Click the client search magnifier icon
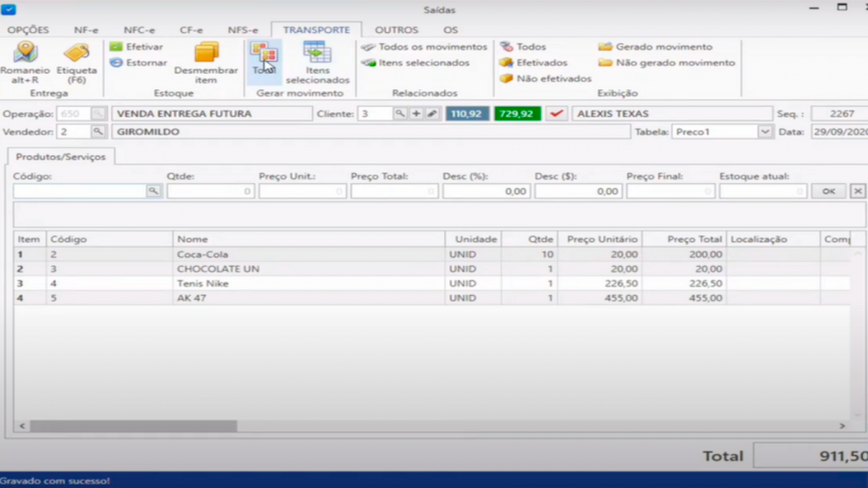 tap(400, 114)
